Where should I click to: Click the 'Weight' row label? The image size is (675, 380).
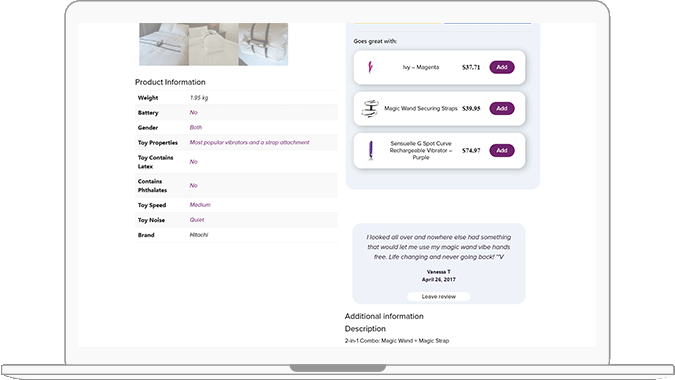pos(148,98)
